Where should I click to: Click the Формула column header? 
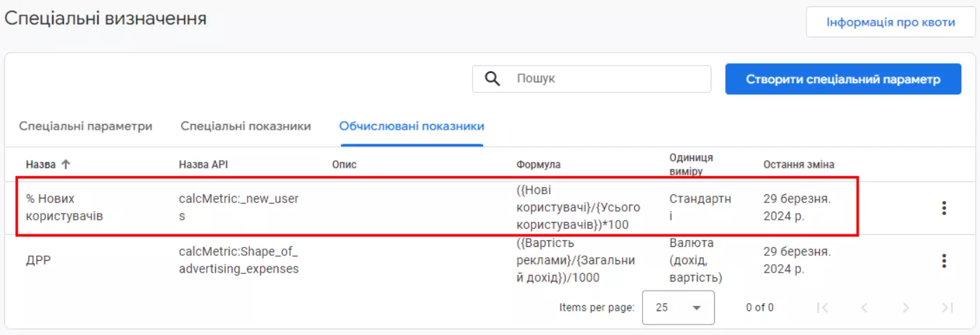[x=539, y=164]
